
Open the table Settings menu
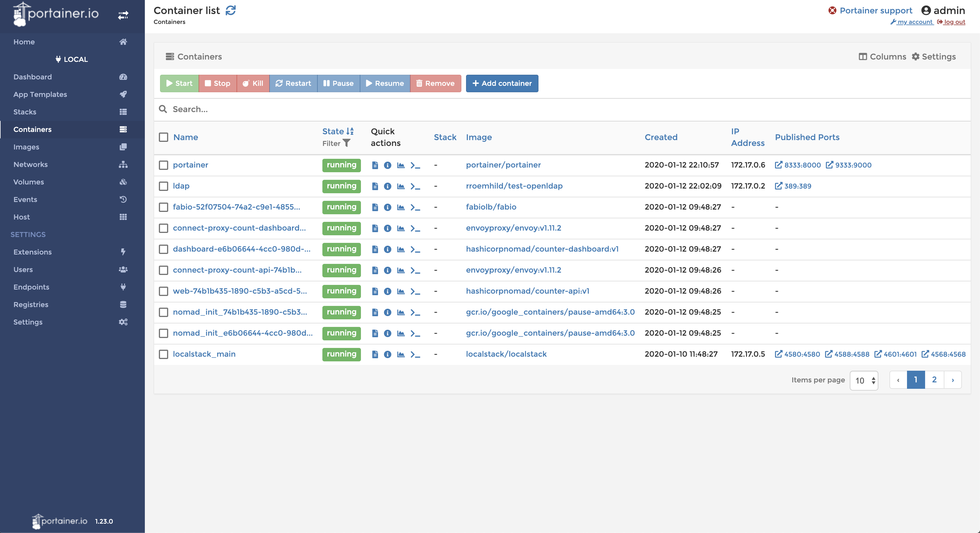pyautogui.click(x=934, y=57)
